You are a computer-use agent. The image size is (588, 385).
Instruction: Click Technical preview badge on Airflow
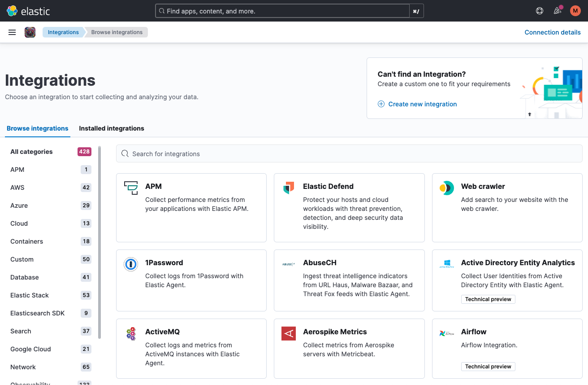coord(488,367)
